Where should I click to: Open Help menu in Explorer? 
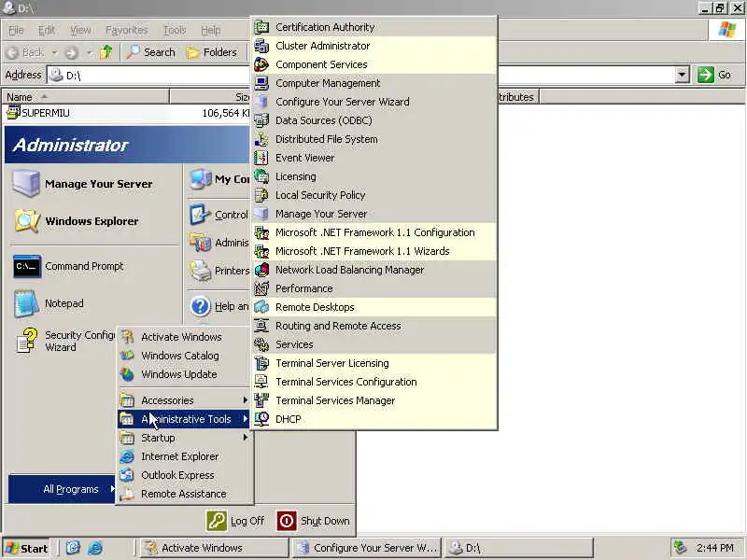click(x=210, y=30)
